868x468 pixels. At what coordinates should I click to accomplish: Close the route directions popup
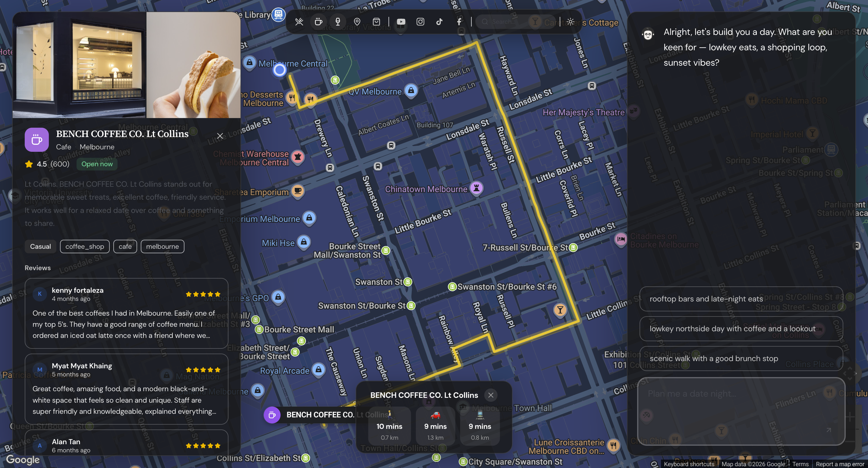[x=491, y=395]
